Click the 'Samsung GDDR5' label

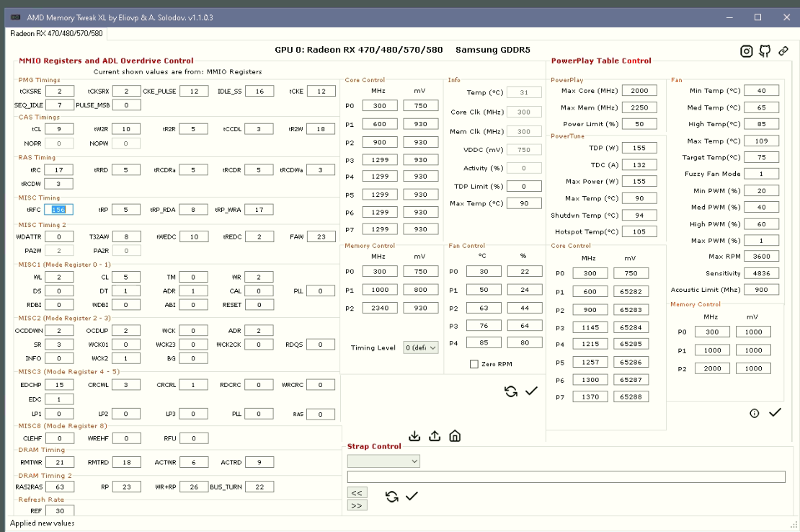click(x=493, y=50)
